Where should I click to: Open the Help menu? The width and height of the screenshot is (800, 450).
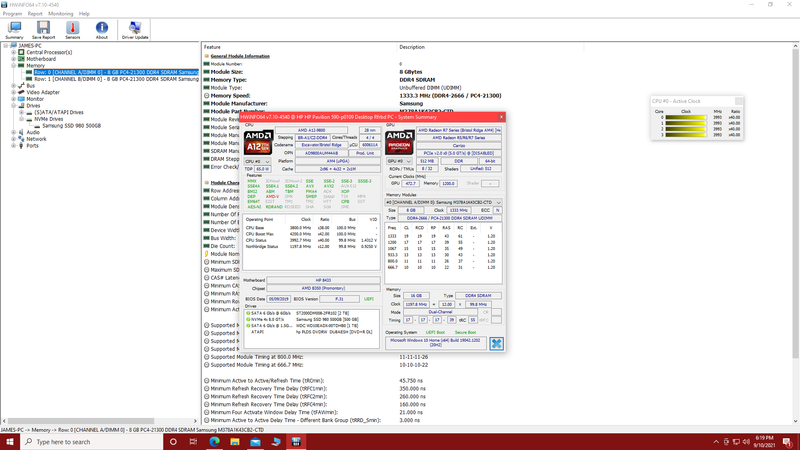click(84, 14)
